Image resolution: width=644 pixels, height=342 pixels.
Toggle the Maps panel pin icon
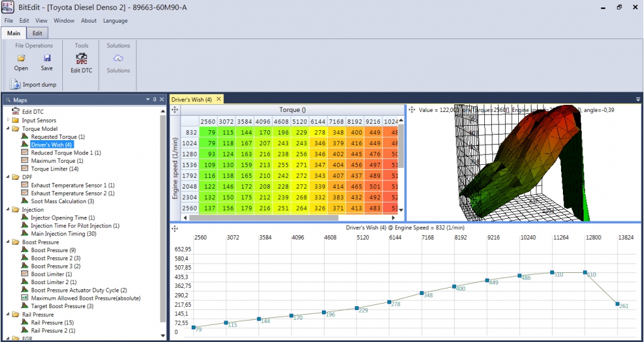(x=155, y=99)
